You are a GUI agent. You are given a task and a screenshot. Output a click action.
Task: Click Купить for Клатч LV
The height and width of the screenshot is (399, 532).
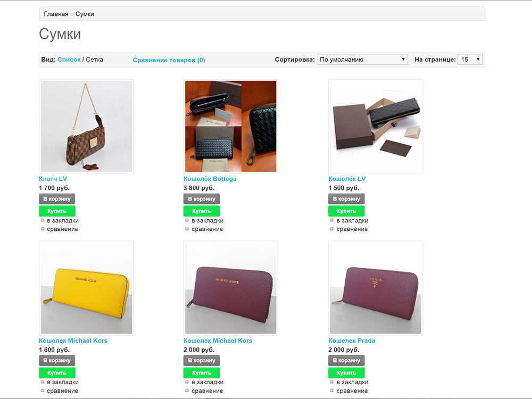tap(57, 211)
